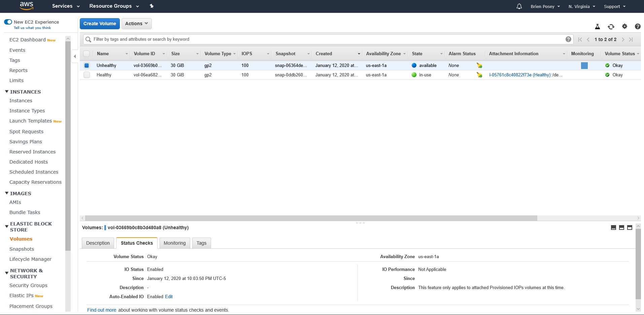Go to last page of results
This screenshot has width=644, height=315.
[631, 39]
